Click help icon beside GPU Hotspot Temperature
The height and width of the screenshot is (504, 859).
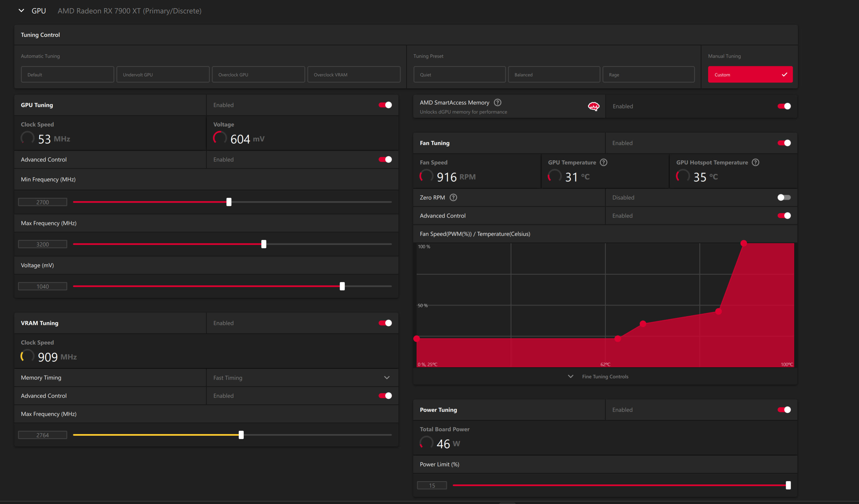[x=755, y=163]
